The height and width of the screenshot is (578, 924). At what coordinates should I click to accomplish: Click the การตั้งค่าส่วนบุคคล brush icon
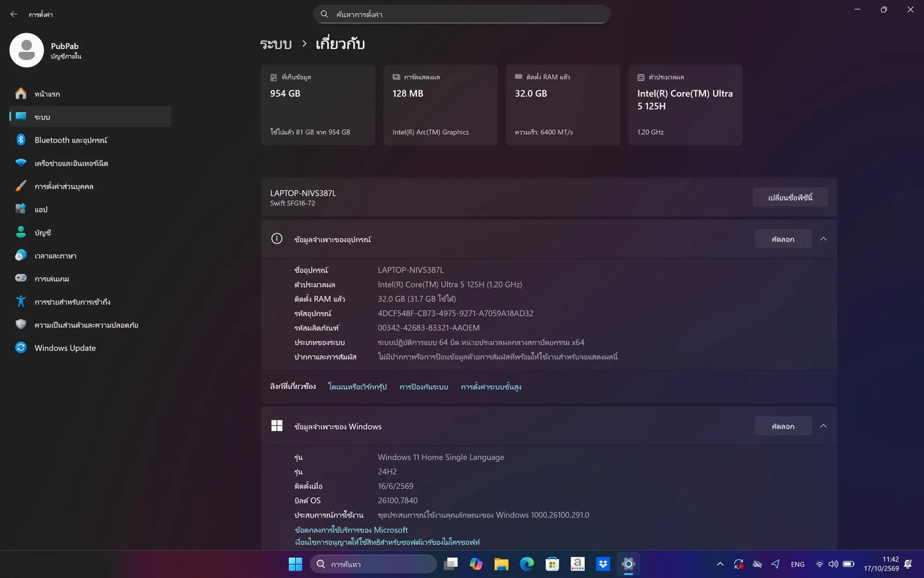click(21, 186)
